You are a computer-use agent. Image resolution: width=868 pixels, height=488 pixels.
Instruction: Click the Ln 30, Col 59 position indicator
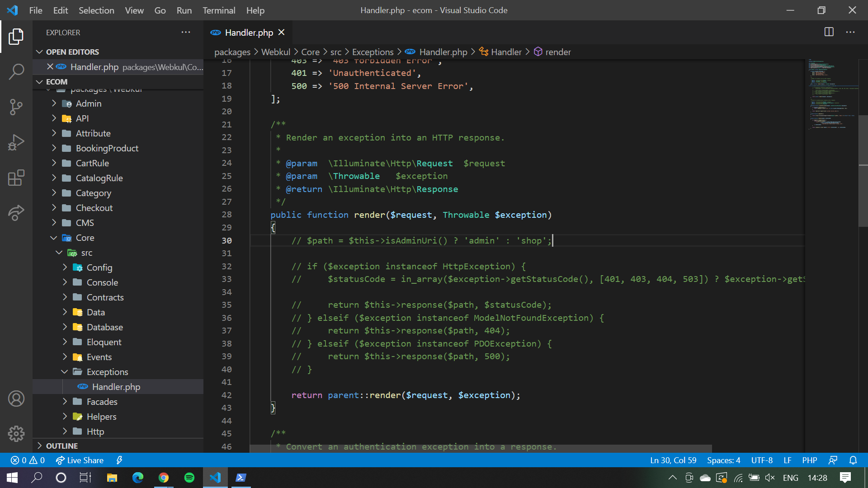pos(673,460)
